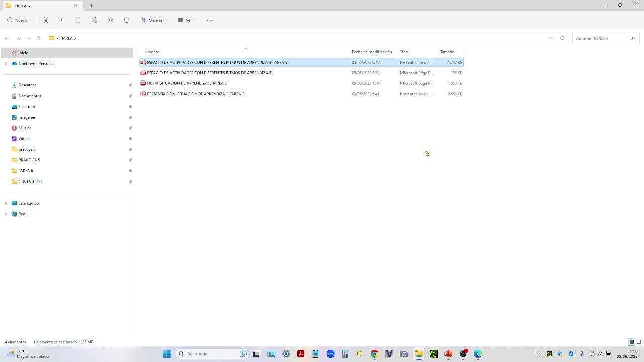This screenshot has height=362, width=644.
Task: Click the refresh icon beside address bar
Action: (x=562, y=38)
